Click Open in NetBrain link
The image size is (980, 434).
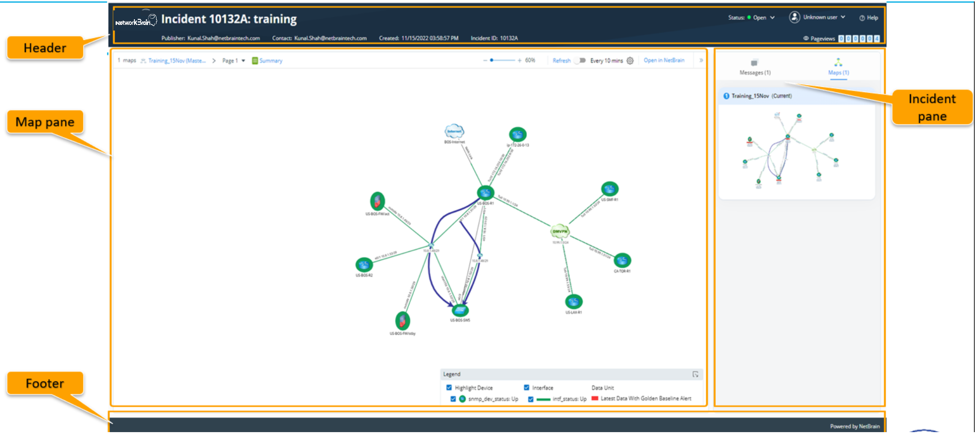click(x=664, y=60)
